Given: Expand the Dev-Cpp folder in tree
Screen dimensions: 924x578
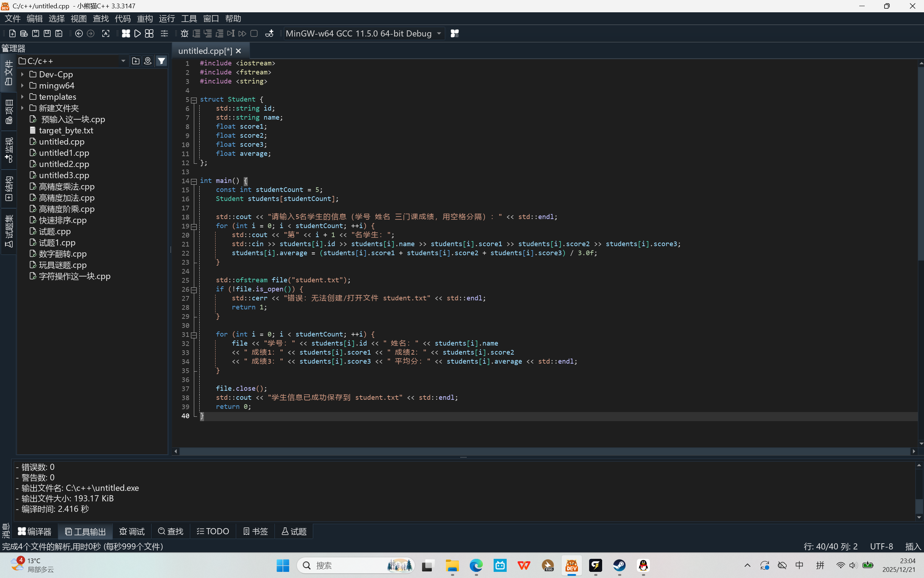Looking at the screenshot, I should tap(22, 74).
